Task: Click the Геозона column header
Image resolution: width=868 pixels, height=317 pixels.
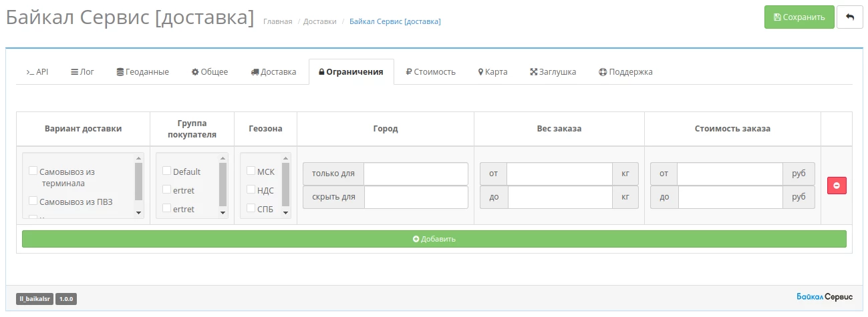Action: [x=265, y=129]
